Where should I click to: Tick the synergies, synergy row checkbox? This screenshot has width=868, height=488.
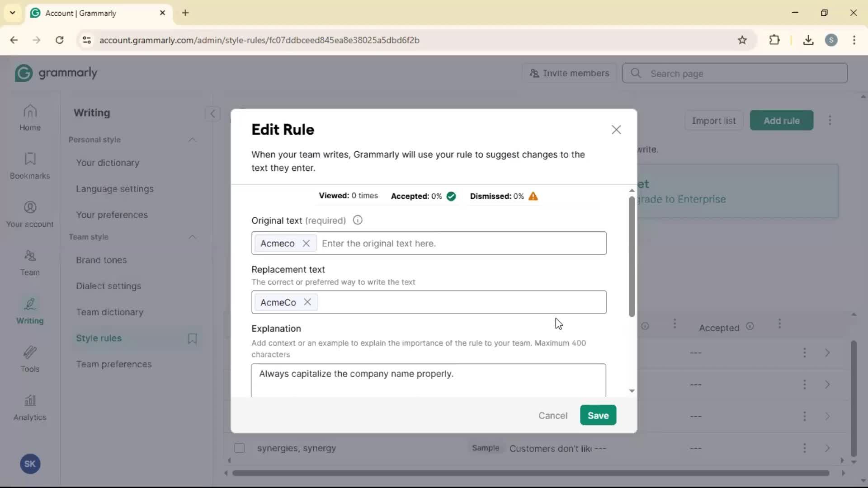pos(240,448)
